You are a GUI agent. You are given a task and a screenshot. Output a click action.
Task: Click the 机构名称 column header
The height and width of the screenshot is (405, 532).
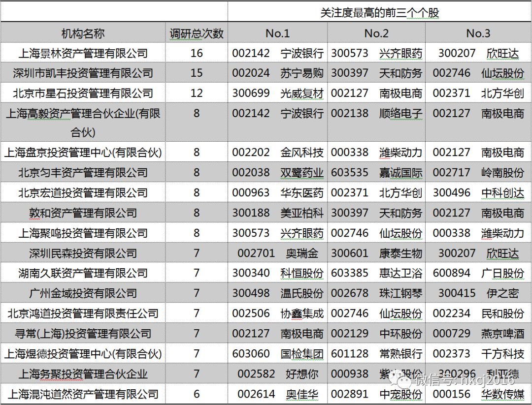click(83, 33)
